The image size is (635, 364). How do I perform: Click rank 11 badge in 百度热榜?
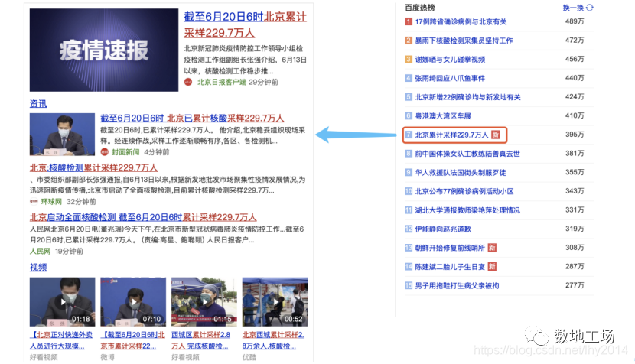pos(409,210)
